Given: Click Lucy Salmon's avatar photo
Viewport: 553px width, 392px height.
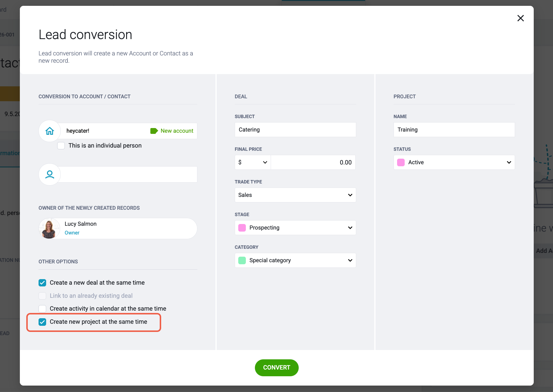Looking at the screenshot, I should point(49,228).
